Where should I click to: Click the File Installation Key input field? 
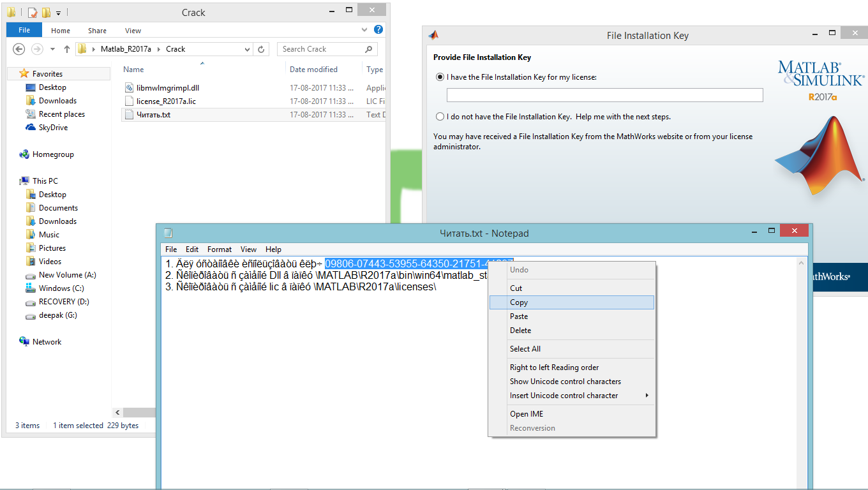[x=605, y=95]
